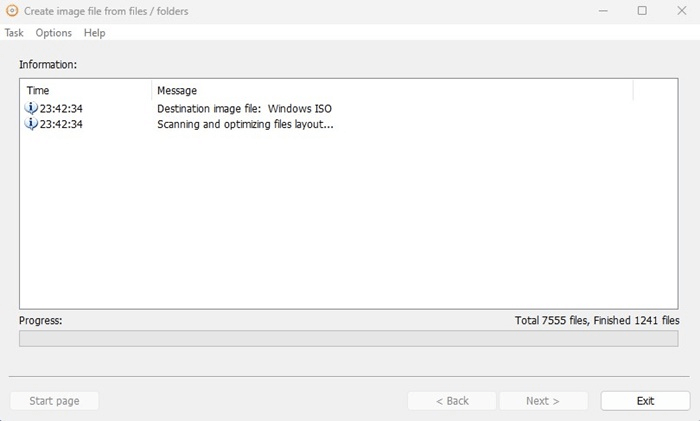The image size is (700, 421).
Task: Click the empty Information log area
Action: 348,220
